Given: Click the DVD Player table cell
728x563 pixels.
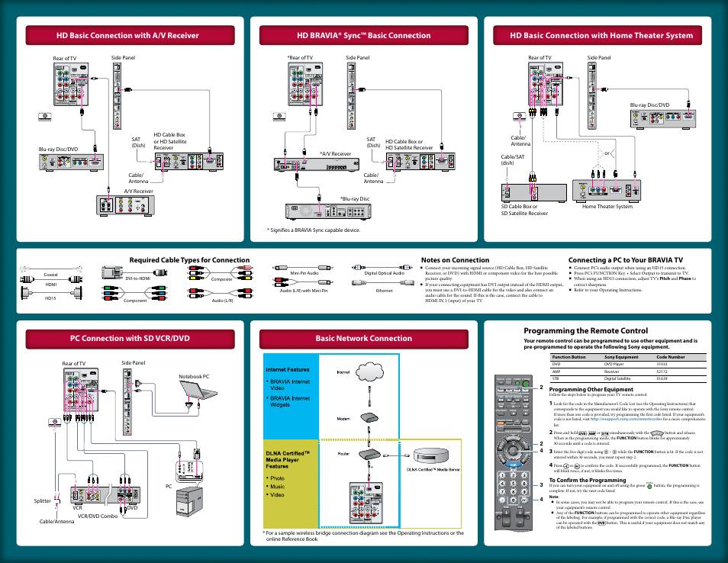Looking at the screenshot, I should tap(614, 365).
